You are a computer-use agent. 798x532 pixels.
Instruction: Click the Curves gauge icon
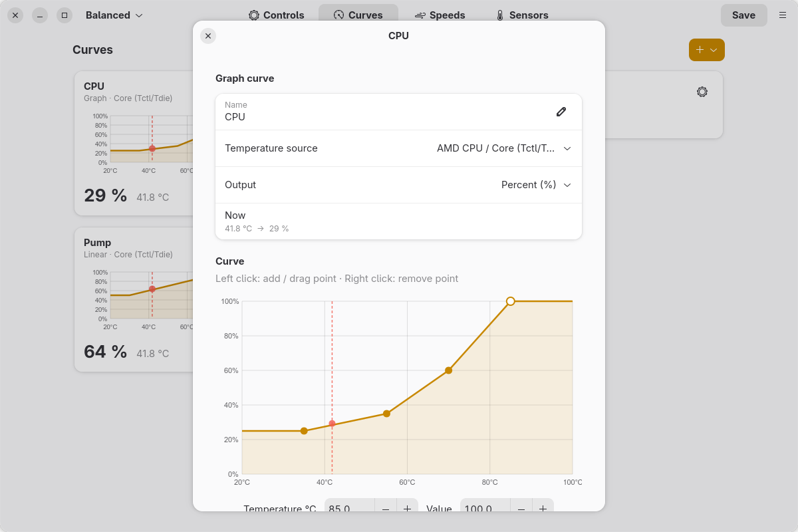click(x=339, y=15)
